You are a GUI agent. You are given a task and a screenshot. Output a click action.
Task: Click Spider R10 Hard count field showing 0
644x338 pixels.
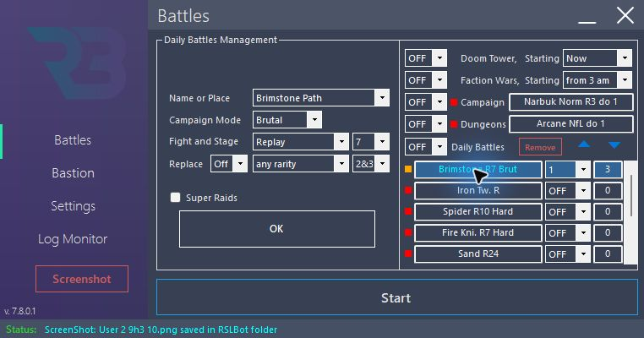tap(608, 211)
